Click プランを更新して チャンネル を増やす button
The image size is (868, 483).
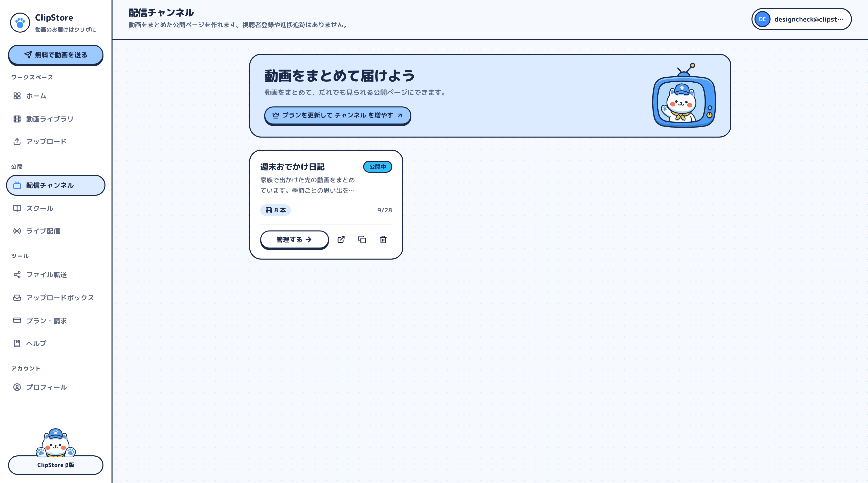337,115
